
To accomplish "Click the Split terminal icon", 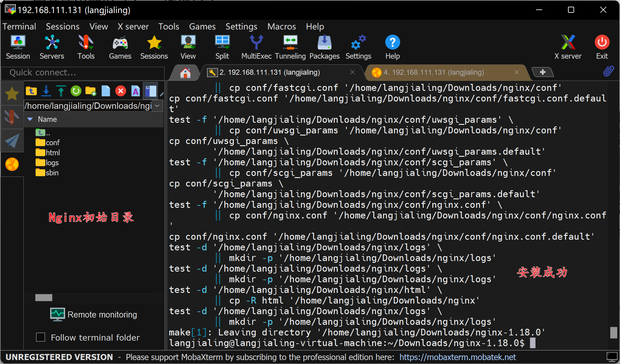I will pyautogui.click(x=222, y=47).
